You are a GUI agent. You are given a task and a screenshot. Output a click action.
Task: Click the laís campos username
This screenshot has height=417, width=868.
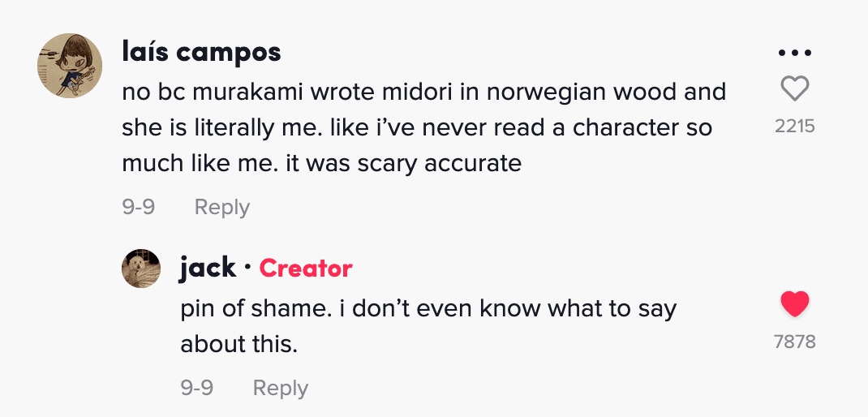point(201,52)
